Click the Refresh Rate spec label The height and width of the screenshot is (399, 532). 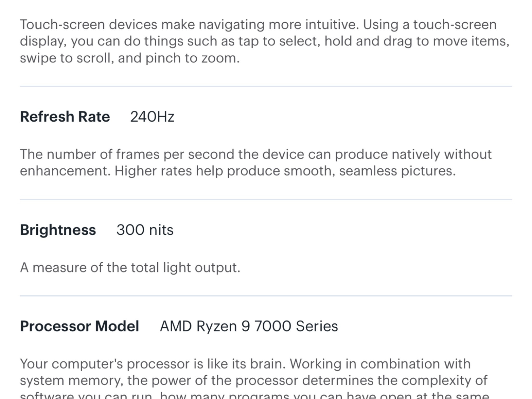(x=65, y=117)
